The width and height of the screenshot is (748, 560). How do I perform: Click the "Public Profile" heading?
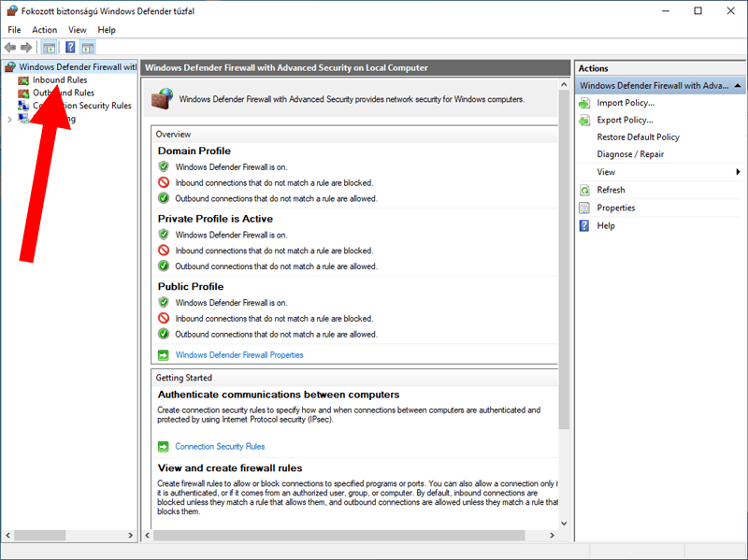191,286
